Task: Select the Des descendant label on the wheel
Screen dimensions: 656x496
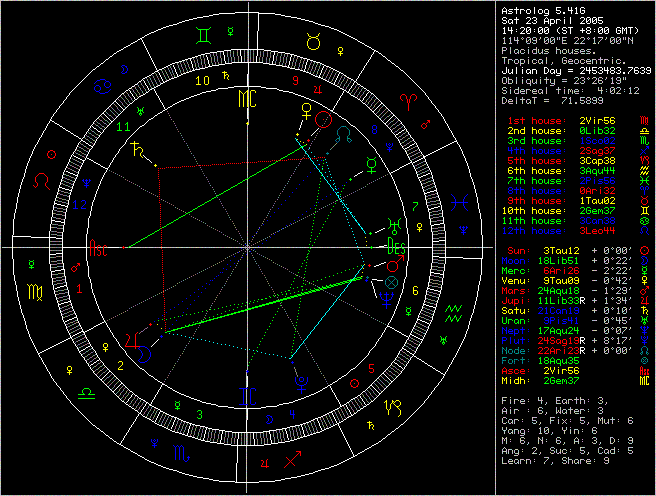Action: [x=396, y=245]
